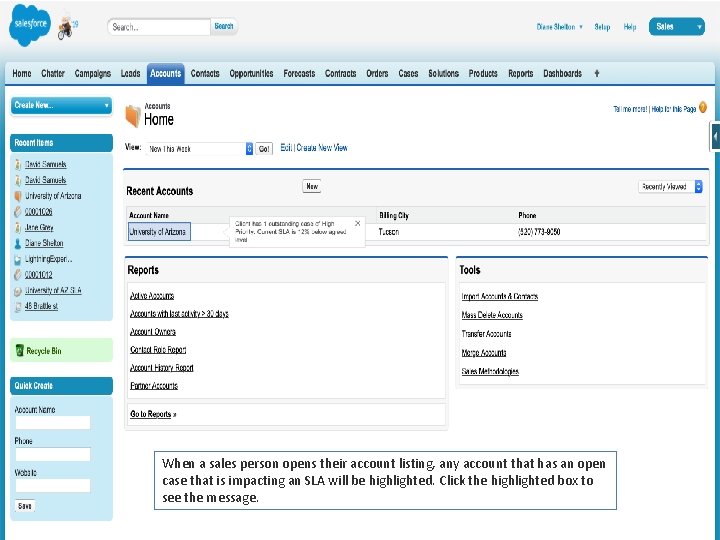This screenshot has width=720, height=540.
Task: Click the plus icon for all tabs
Action: [596, 73]
